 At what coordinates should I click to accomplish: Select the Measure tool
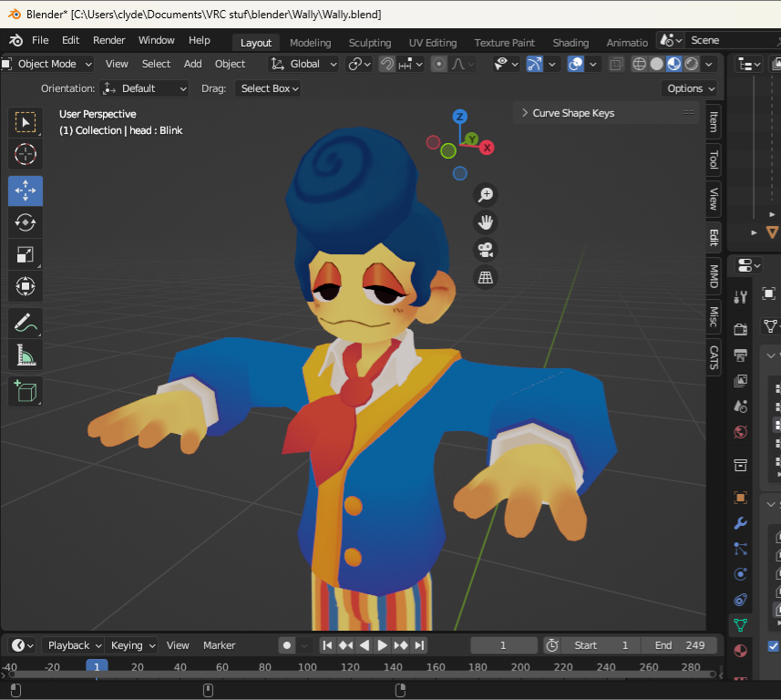[x=26, y=355]
